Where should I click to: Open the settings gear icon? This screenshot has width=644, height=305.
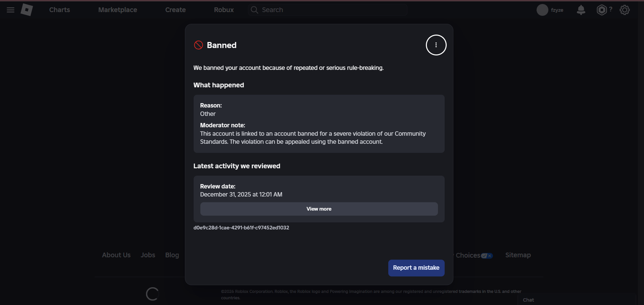[x=625, y=10]
